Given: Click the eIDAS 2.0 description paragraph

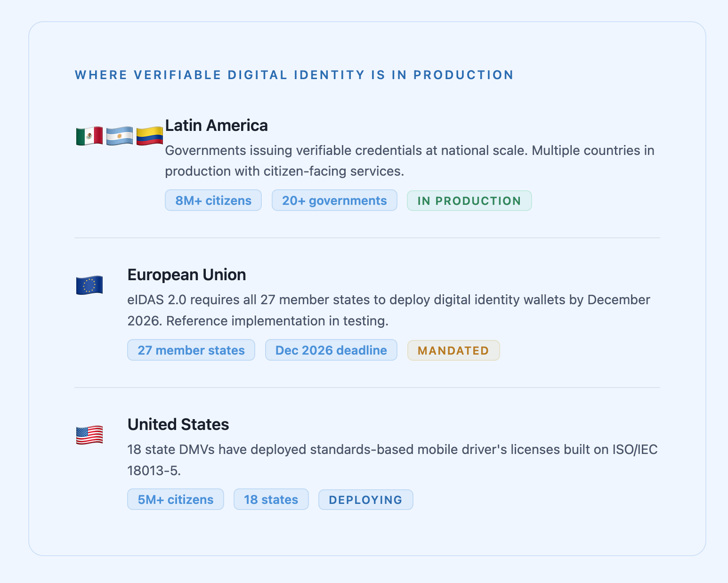Looking at the screenshot, I should pyautogui.click(x=389, y=310).
